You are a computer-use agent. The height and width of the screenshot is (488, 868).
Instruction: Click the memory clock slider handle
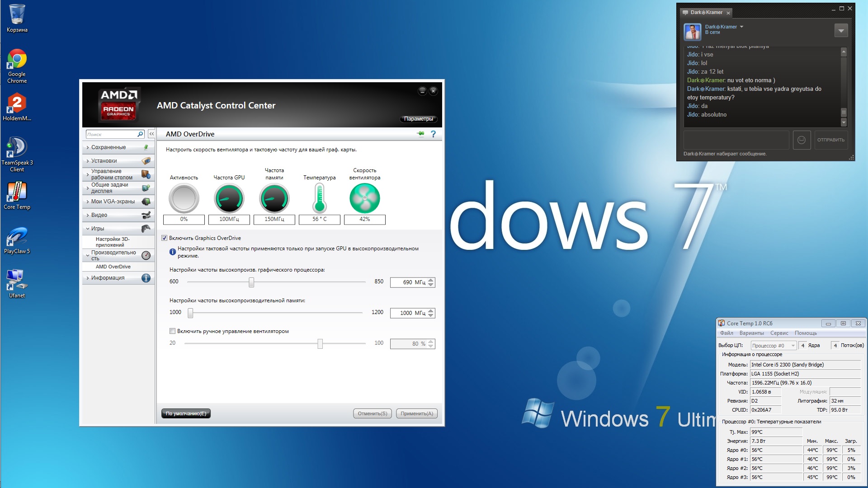190,313
